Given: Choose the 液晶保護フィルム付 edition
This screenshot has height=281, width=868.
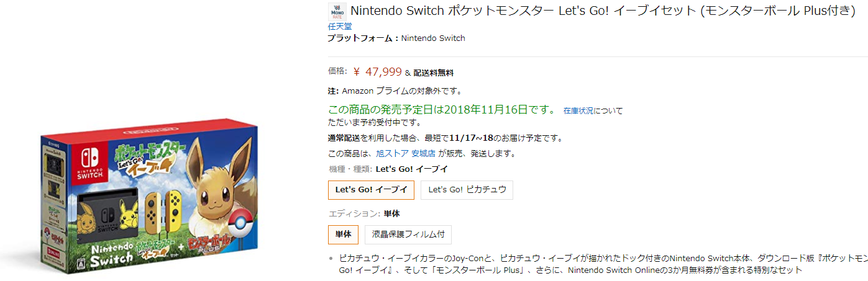Looking at the screenshot, I should (408, 234).
